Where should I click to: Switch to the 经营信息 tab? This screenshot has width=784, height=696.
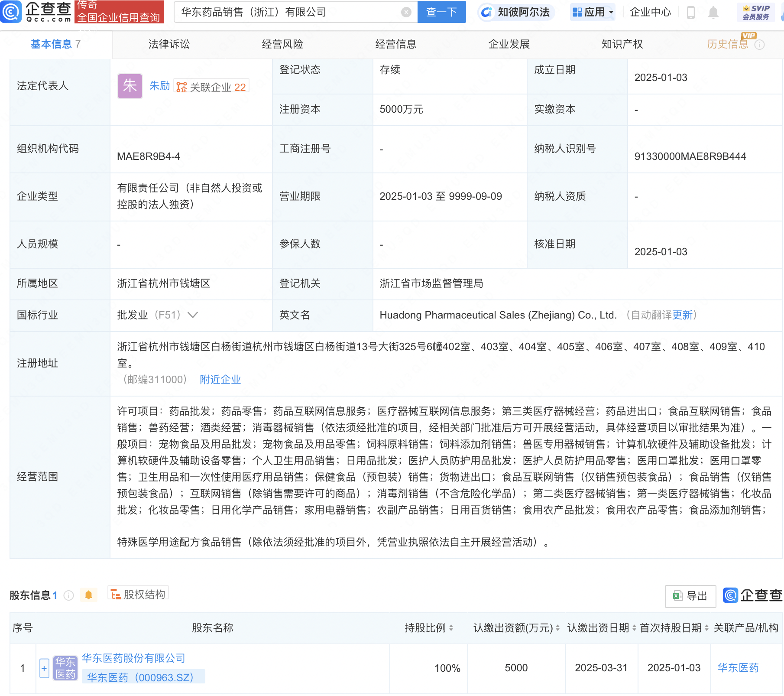click(x=395, y=44)
